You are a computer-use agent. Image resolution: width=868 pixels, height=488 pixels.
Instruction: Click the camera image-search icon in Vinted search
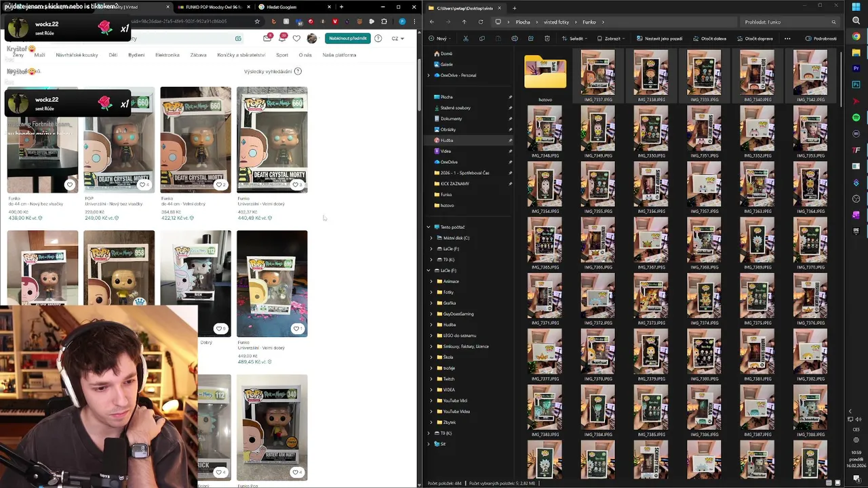tap(238, 39)
